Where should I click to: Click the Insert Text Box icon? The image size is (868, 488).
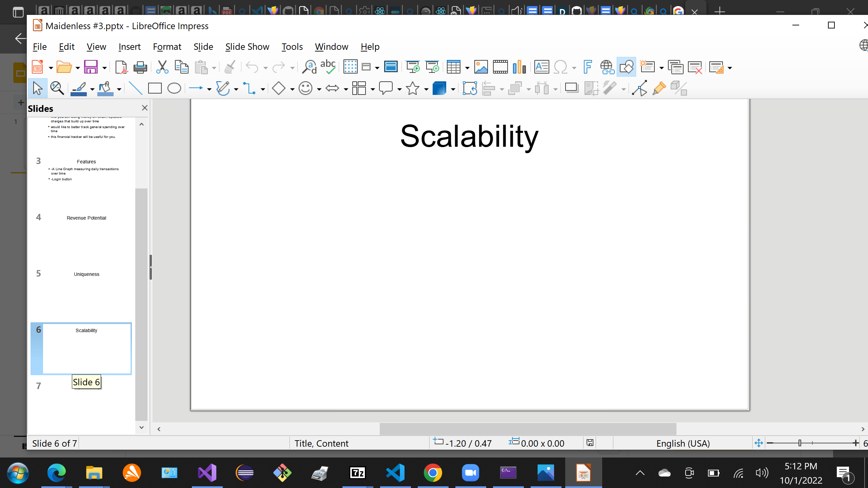541,67
